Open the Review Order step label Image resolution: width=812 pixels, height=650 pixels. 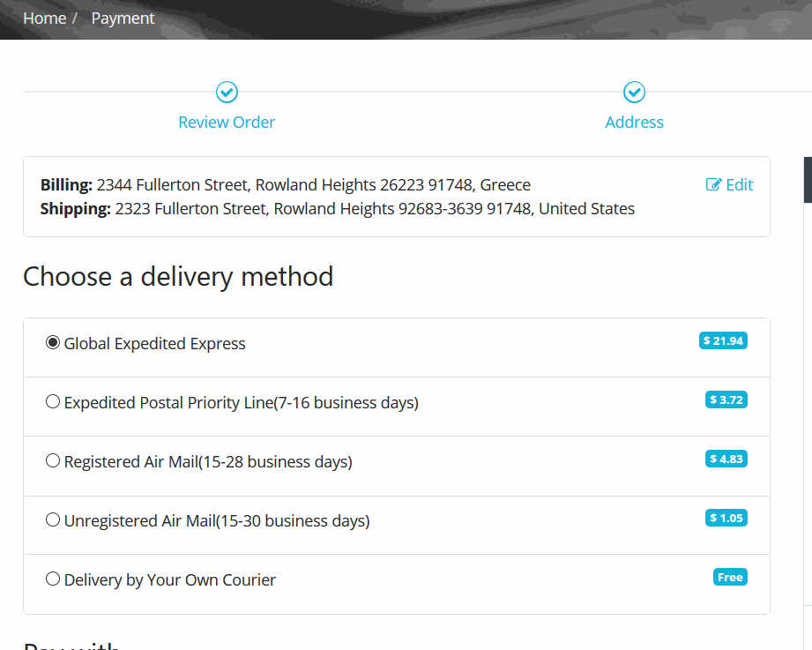coord(227,123)
